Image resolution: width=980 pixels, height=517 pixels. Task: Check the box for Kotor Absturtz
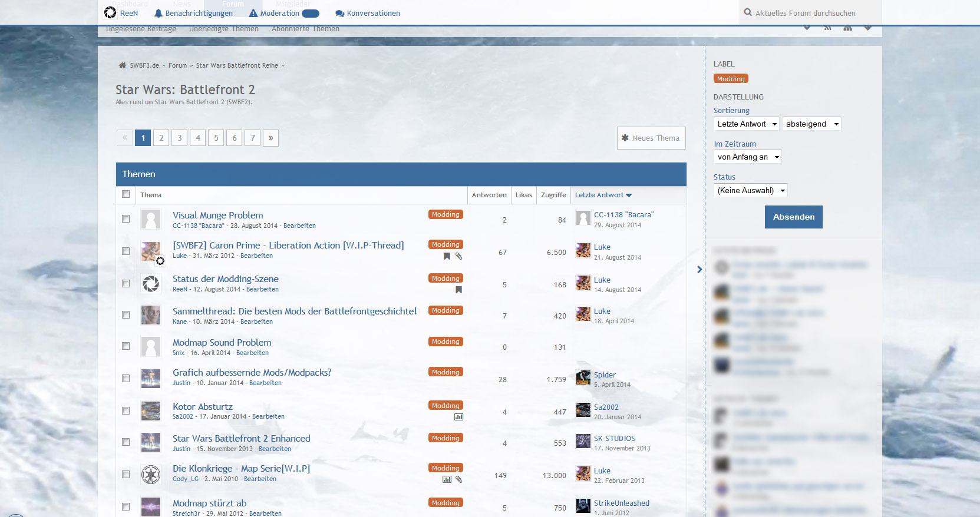(126, 410)
